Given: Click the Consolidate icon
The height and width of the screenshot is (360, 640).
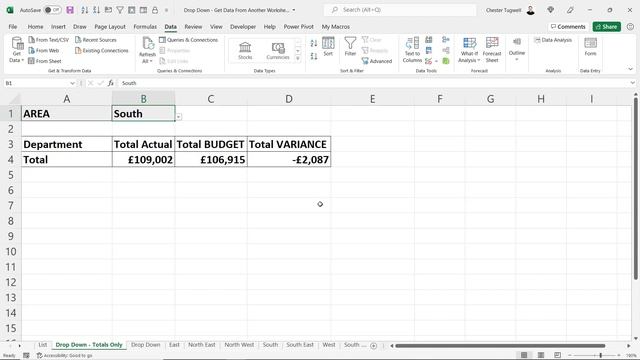Looking at the screenshot, I should 446,40.
